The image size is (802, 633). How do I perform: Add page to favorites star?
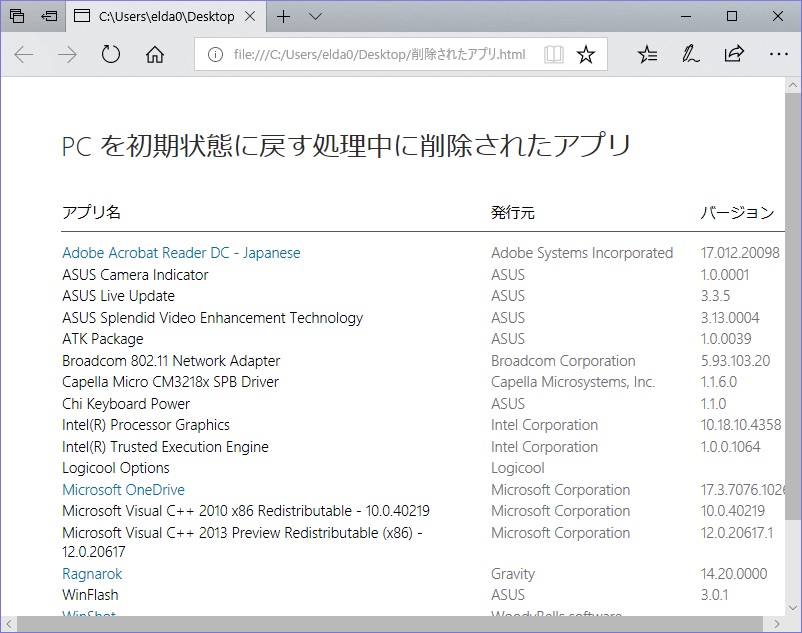click(586, 54)
